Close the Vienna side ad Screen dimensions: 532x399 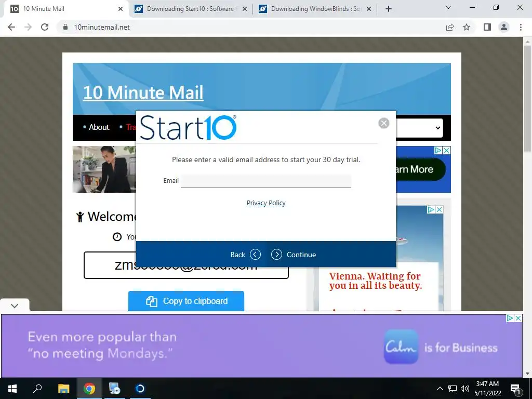(439, 210)
